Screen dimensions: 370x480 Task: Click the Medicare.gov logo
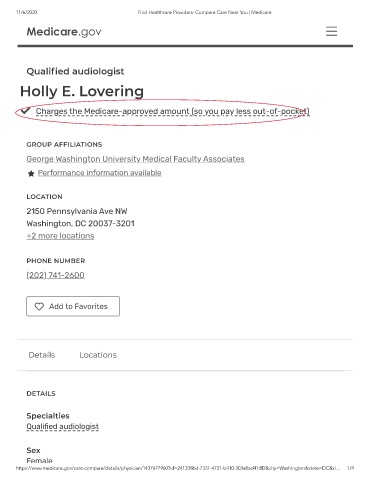click(64, 32)
